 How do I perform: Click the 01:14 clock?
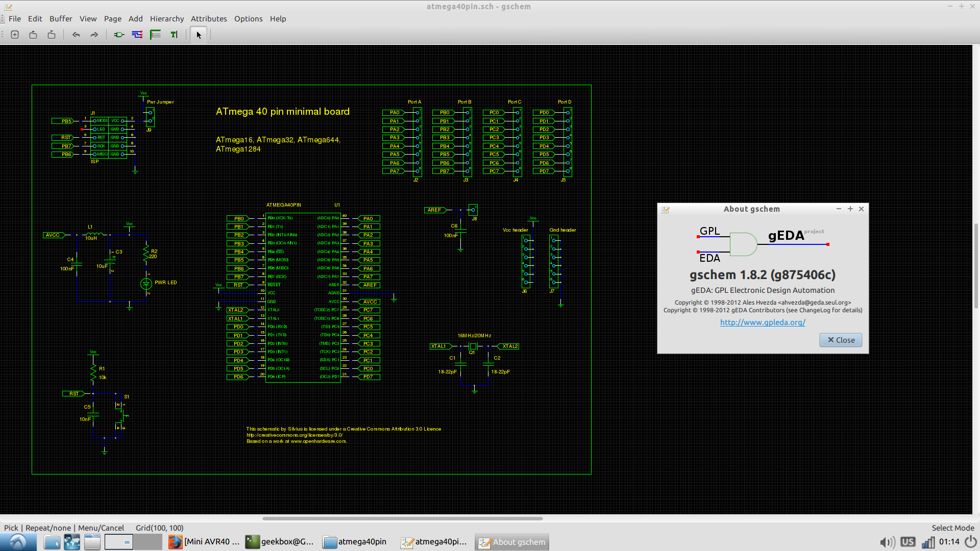pos(949,542)
